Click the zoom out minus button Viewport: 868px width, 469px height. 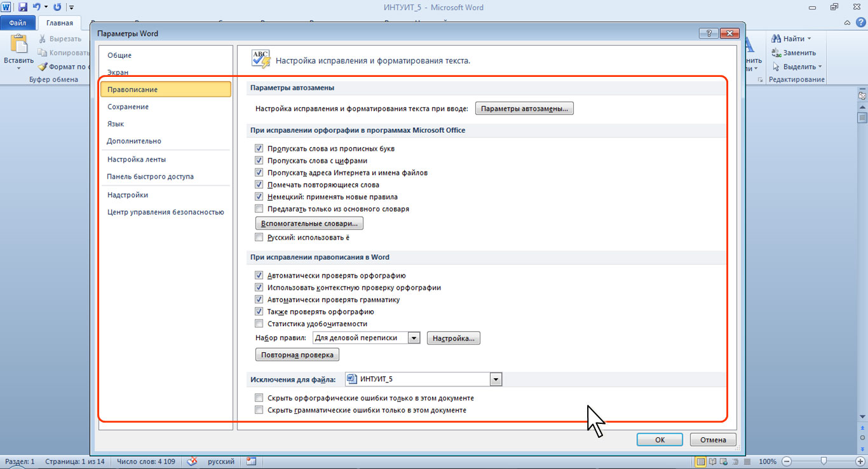787,461
